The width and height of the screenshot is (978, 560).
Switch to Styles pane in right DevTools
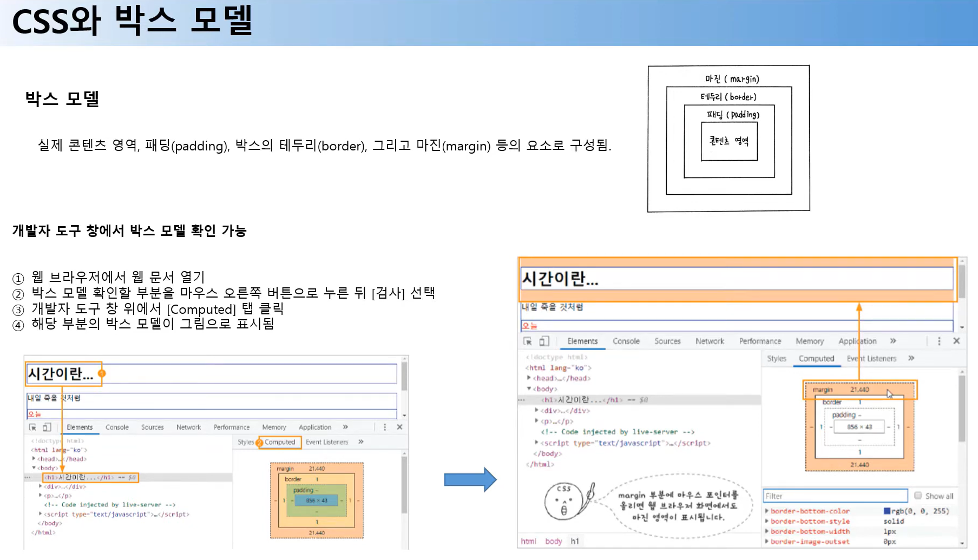(777, 359)
